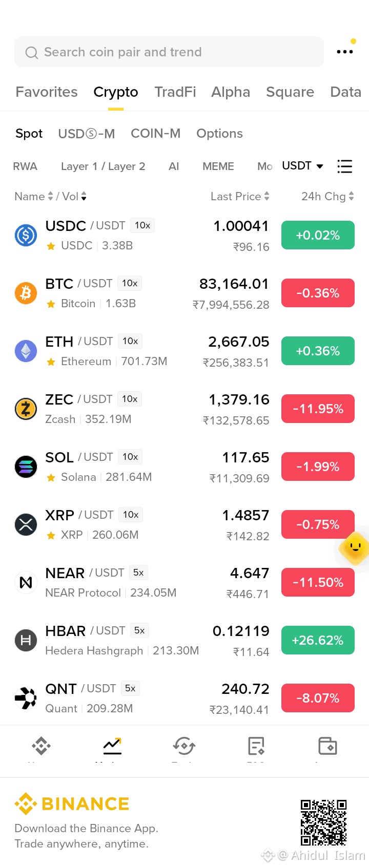Image resolution: width=369 pixels, height=868 pixels.
Task: Switch to the Alpha tab
Action: (231, 92)
